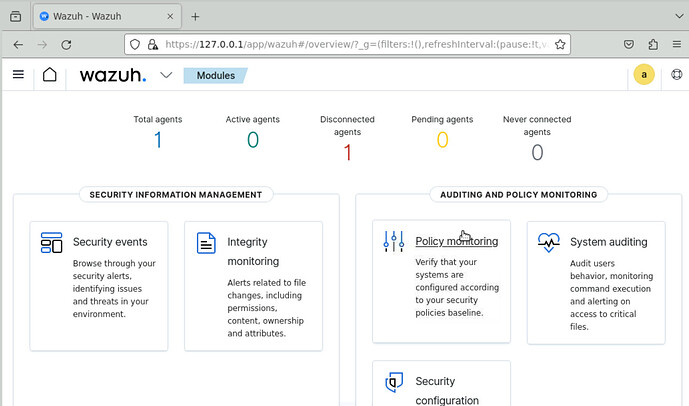
Task: Click the browser back arrow
Action: [18, 44]
